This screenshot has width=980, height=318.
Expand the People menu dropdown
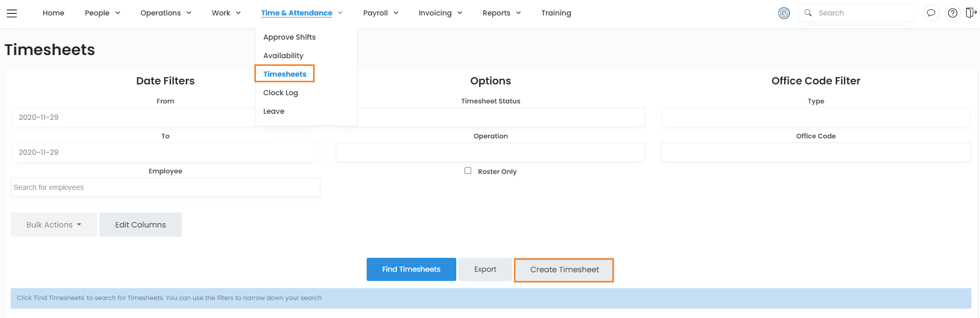102,13
